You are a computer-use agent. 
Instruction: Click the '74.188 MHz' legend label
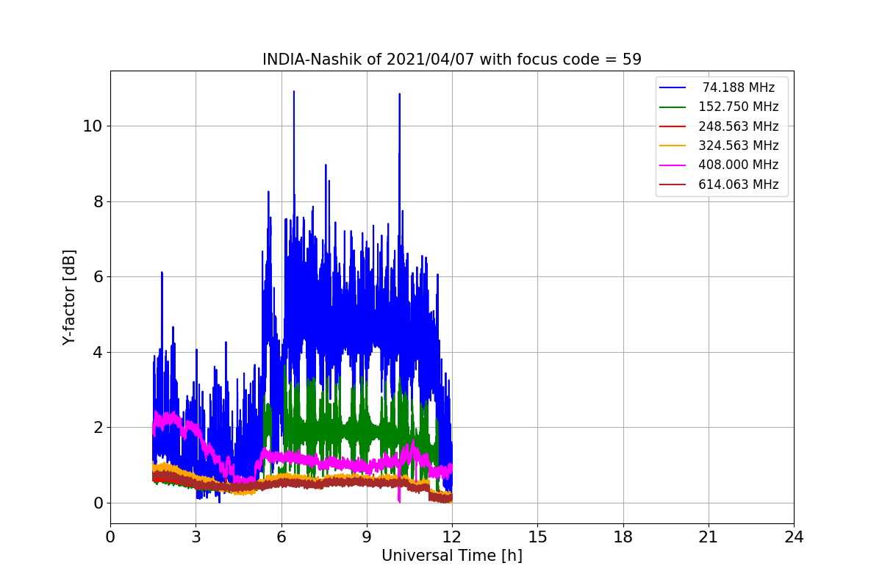pyautogui.click(x=739, y=87)
